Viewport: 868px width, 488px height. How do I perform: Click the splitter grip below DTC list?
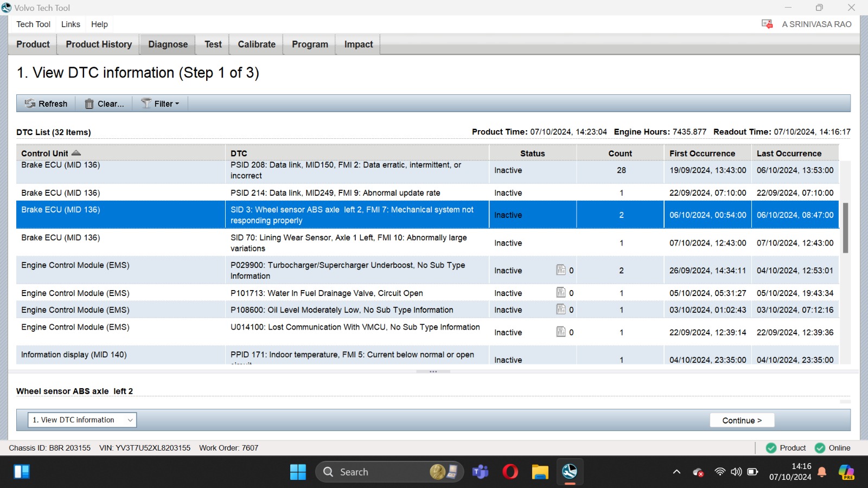433,371
